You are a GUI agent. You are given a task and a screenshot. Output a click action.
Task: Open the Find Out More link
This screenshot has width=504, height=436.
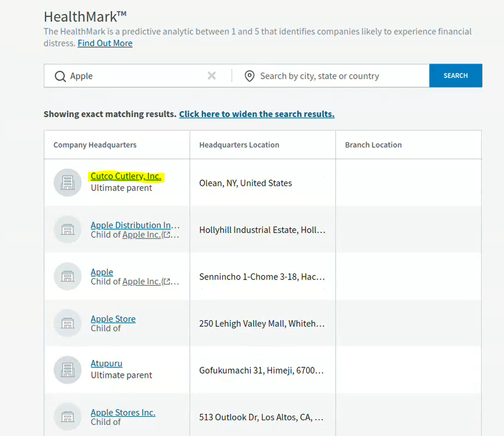pos(105,43)
